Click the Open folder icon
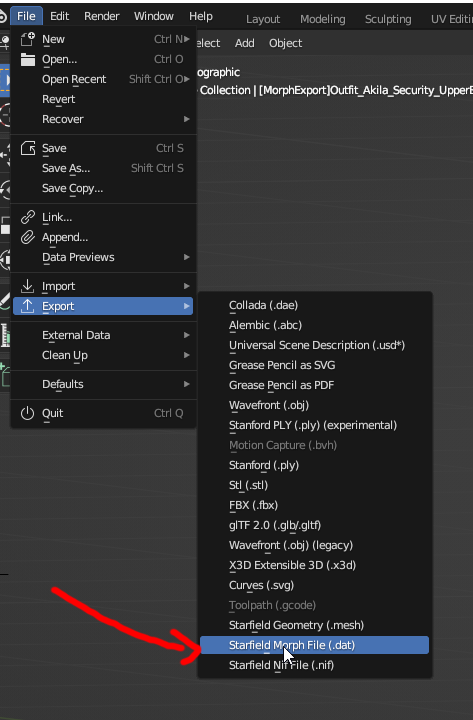473x720 pixels. 28,59
